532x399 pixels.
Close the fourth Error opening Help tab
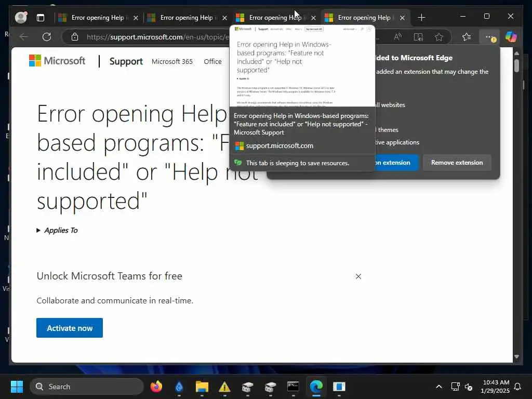pyautogui.click(x=403, y=18)
